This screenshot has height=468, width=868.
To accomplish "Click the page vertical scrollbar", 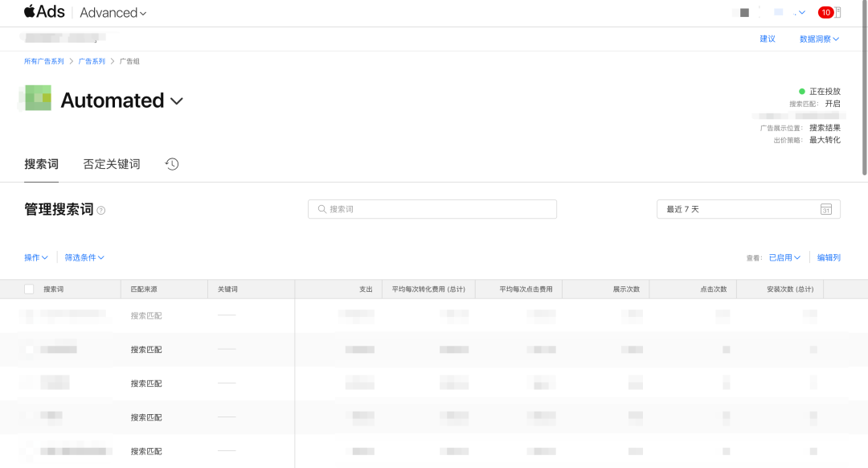I will pyautogui.click(x=865, y=88).
